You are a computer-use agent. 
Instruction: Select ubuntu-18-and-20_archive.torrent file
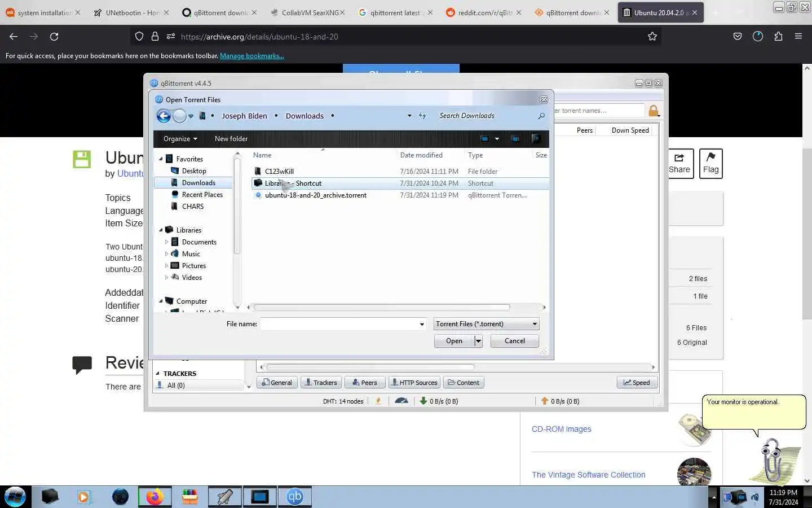pos(315,195)
